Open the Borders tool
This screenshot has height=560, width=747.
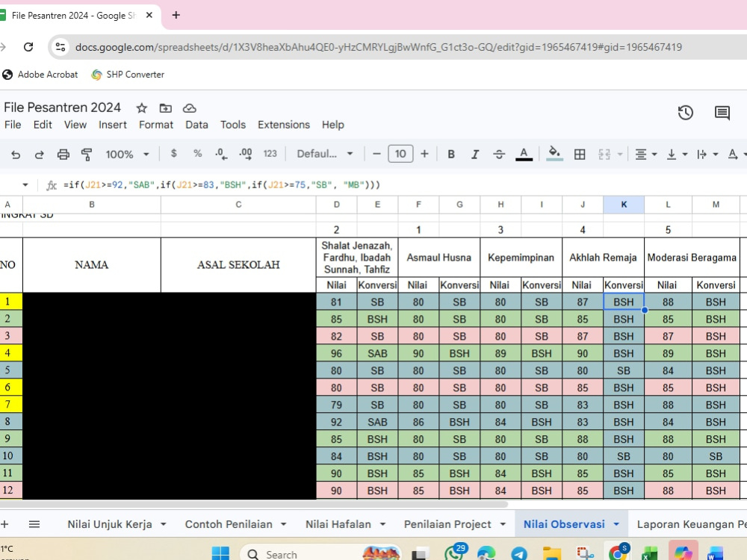[x=580, y=155]
